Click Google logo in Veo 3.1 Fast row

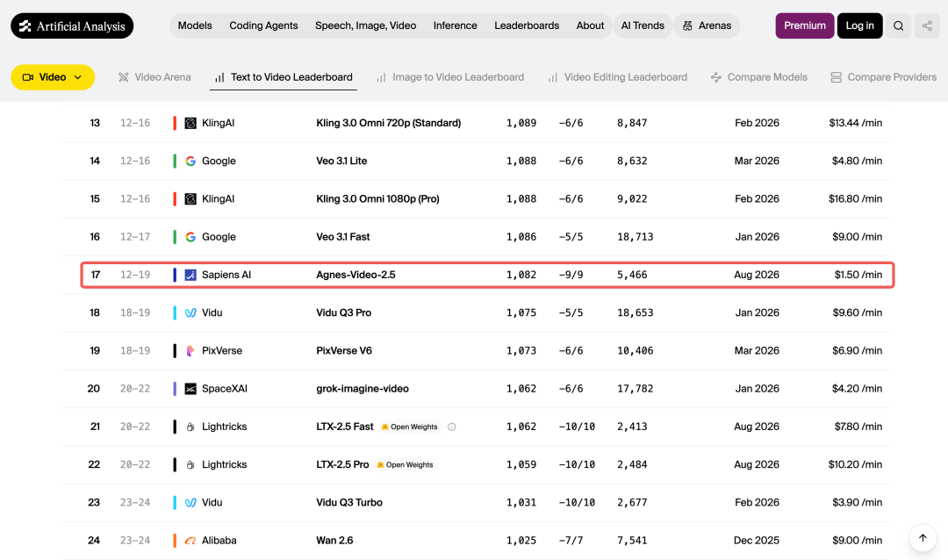click(190, 237)
